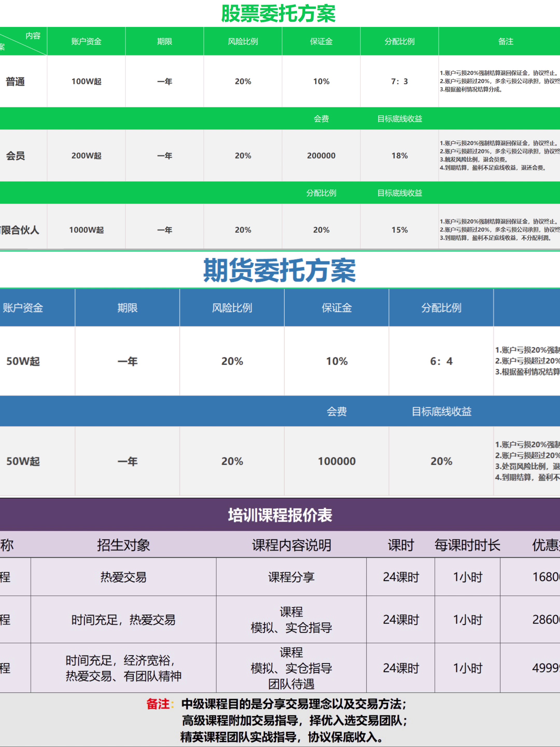Click the 课程分享 content cell

(x=291, y=577)
